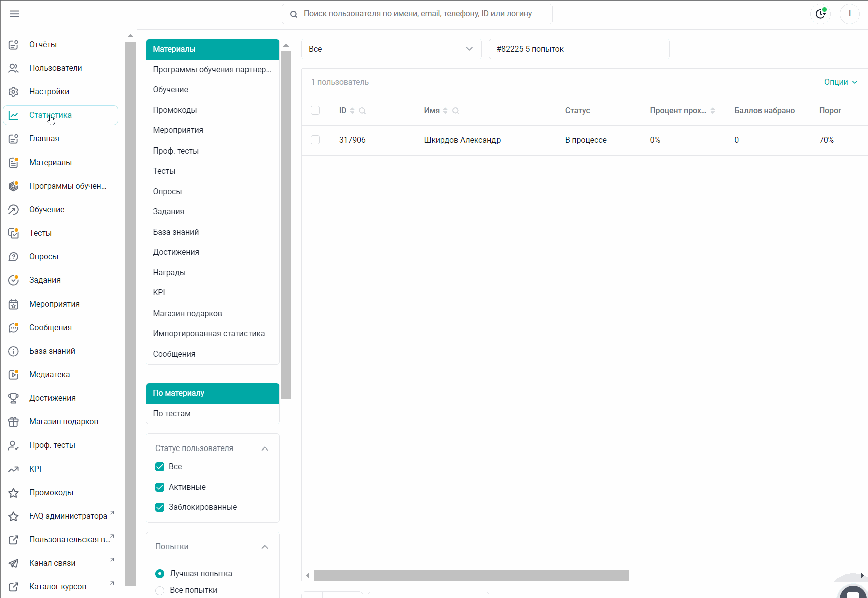
Task: Select Проф. тесты in statistics list
Action: click(x=212, y=151)
